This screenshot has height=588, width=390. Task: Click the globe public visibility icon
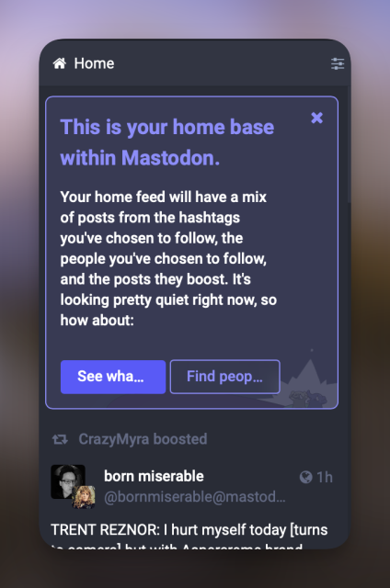(x=306, y=477)
